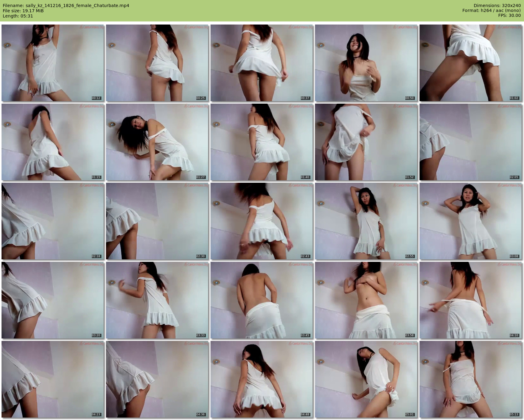The width and height of the screenshot is (524, 420).
Task: Pick the thumbnail stamped 05:01
Action: (x=366, y=379)
